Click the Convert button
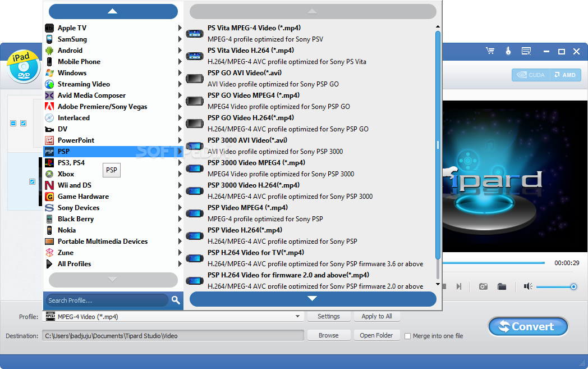This screenshot has width=588, height=369. click(528, 326)
